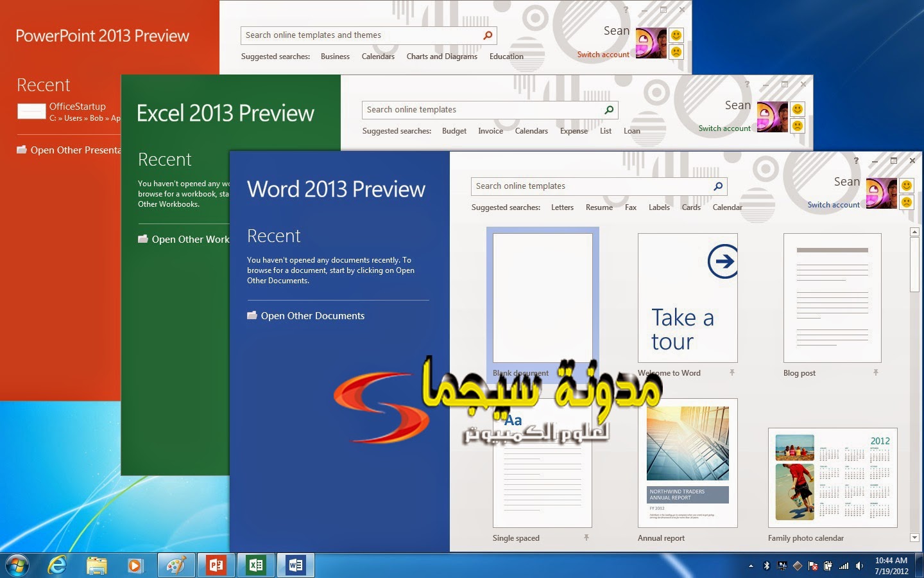Click inside the Search online templates box
The height and width of the screenshot is (578, 924).
577,186
